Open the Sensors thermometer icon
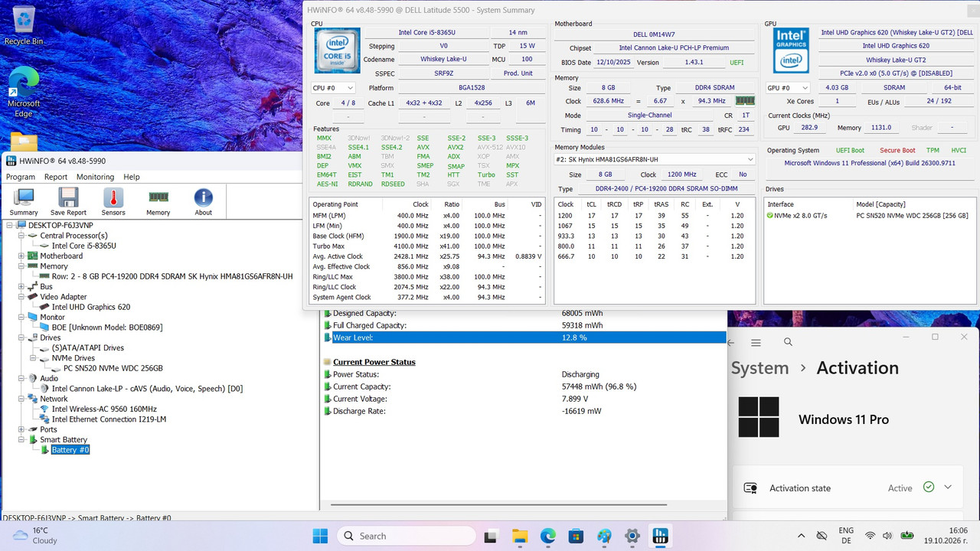Viewport: 980px width, 551px height. 113,202
